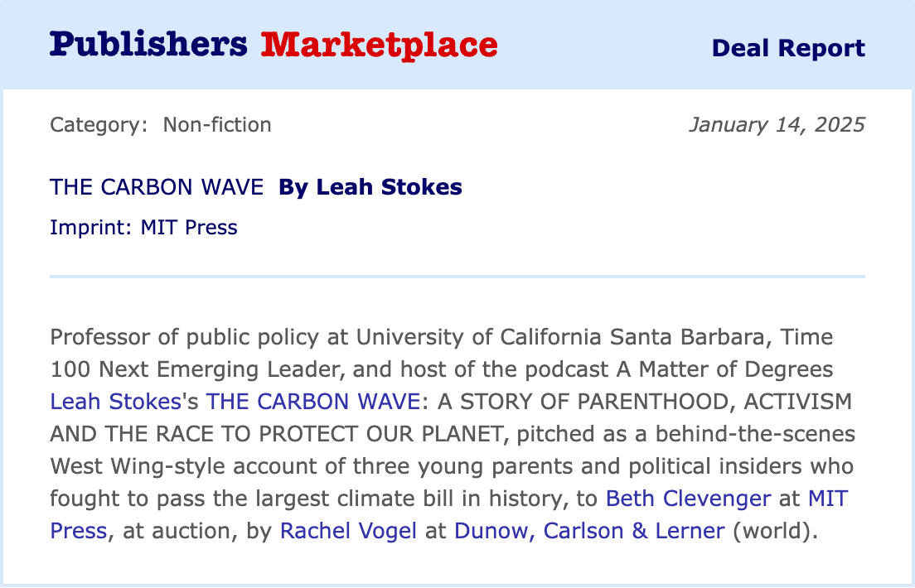915x588 pixels.
Task: Select the Non-fiction category value
Action: click(217, 125)
